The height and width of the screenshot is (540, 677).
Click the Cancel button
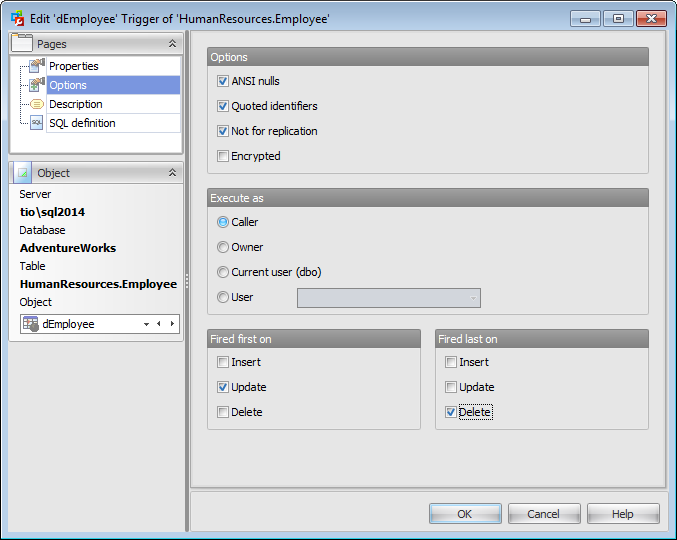coord(544,514)
